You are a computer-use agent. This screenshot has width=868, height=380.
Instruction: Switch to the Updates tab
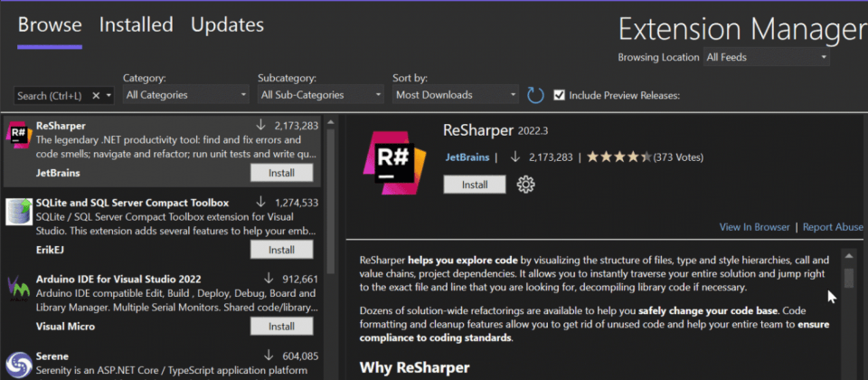coord(228,25)
